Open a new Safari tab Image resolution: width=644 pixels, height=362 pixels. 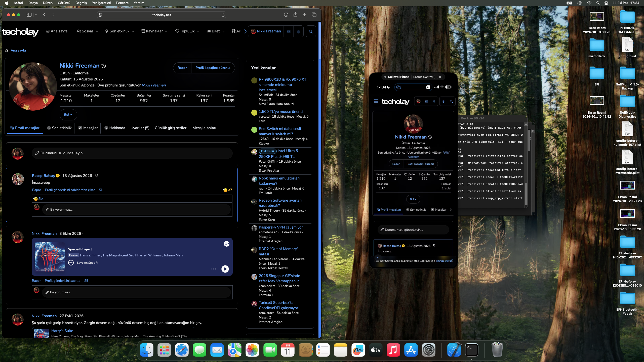click(x=304, y=15)
